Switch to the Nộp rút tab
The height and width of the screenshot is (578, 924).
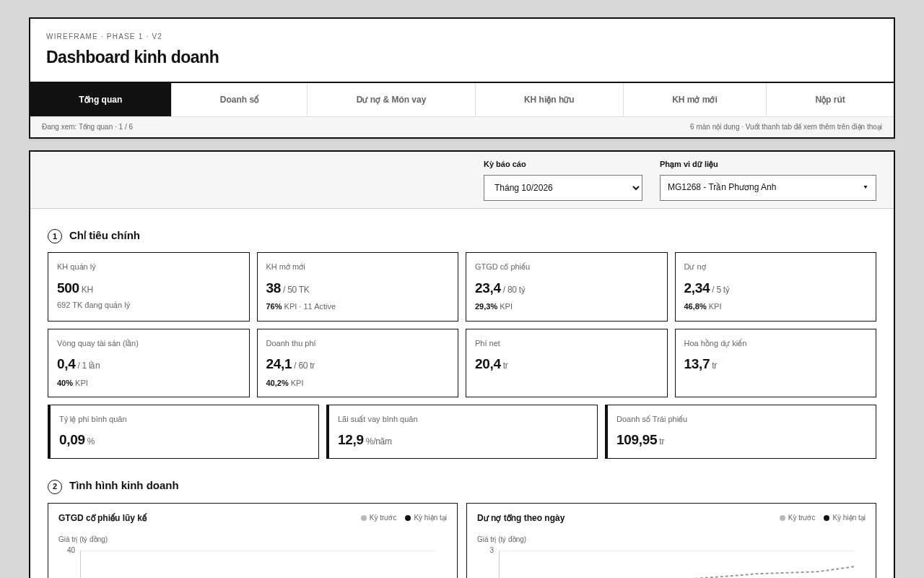click(830, 100)
